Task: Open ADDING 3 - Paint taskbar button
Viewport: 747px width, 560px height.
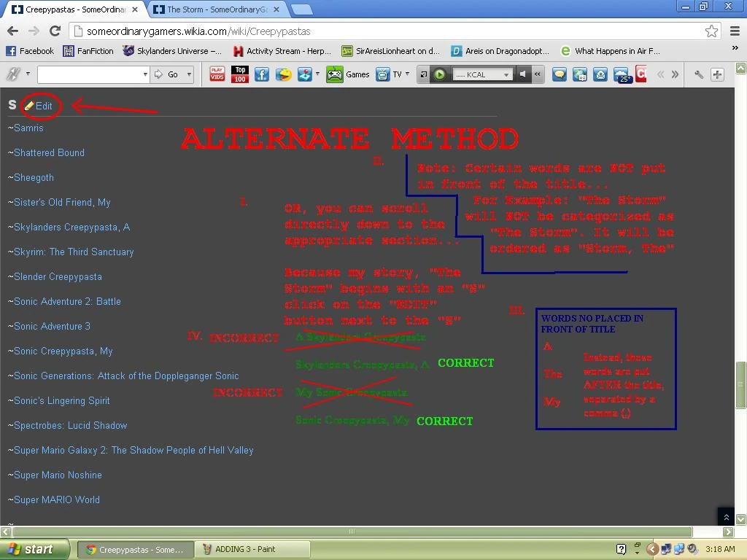Action: (252, 549)
